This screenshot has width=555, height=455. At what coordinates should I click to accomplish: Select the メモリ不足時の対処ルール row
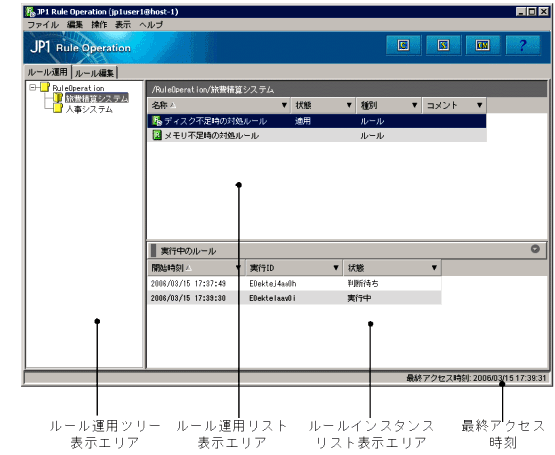click(x=317, y=135)
